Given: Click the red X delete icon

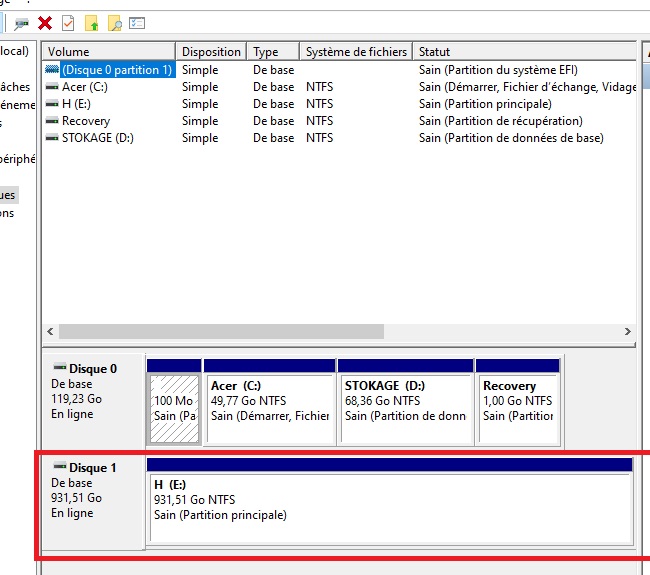Looking at the screenshot, I should [45, 22].
